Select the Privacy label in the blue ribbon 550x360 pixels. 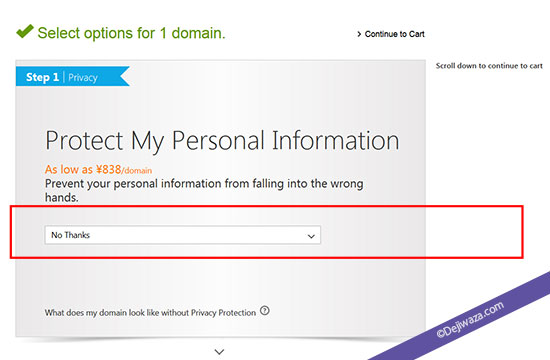pos(83,78)
